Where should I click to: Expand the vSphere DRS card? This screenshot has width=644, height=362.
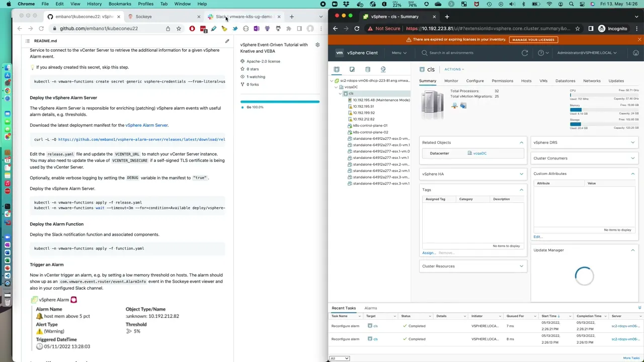coord(633,142)
